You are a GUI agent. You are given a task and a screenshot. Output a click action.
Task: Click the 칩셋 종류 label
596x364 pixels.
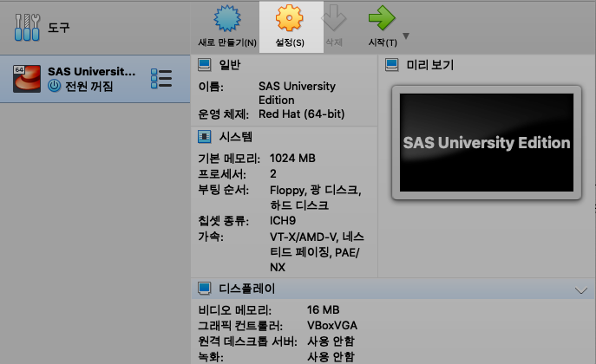click(224, 220)
